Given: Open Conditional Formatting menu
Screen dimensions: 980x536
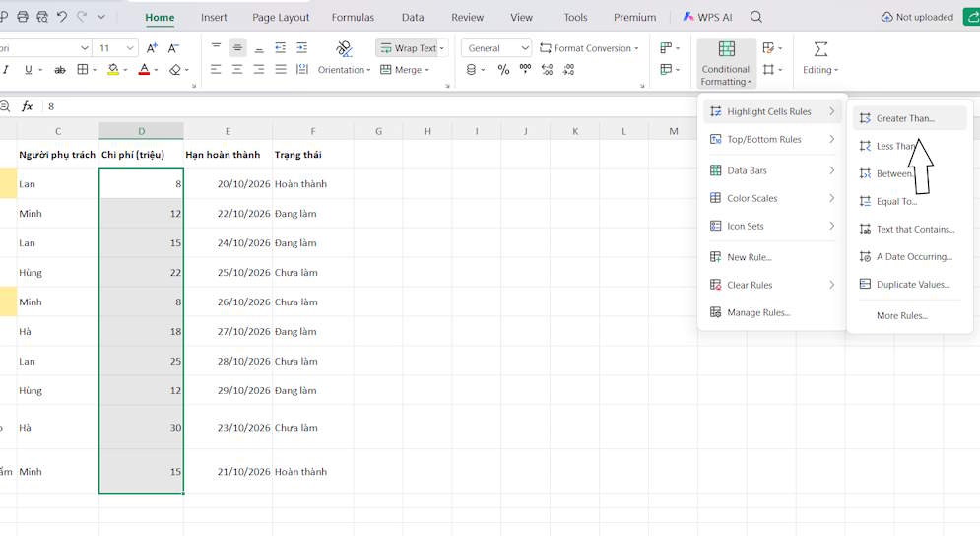Looking at the screenshot, I should [725, 63].
